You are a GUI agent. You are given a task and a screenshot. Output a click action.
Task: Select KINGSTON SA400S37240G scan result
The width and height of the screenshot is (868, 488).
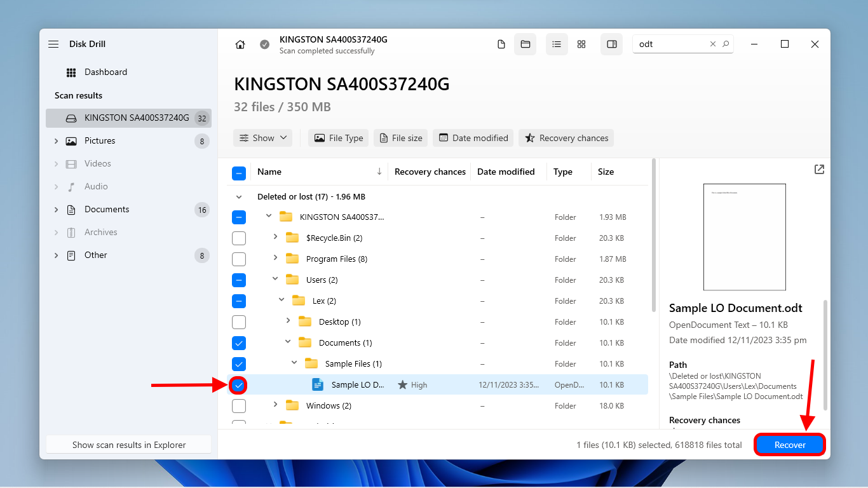click(128, 118)
